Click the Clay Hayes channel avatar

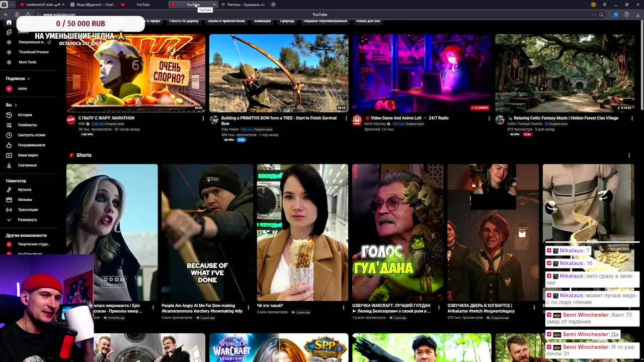tap(214, 120)
